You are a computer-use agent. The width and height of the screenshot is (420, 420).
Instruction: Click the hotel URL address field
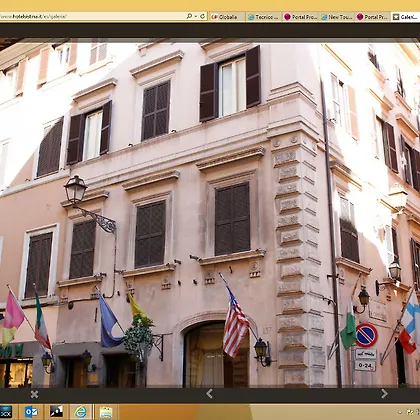pos(92,16)
